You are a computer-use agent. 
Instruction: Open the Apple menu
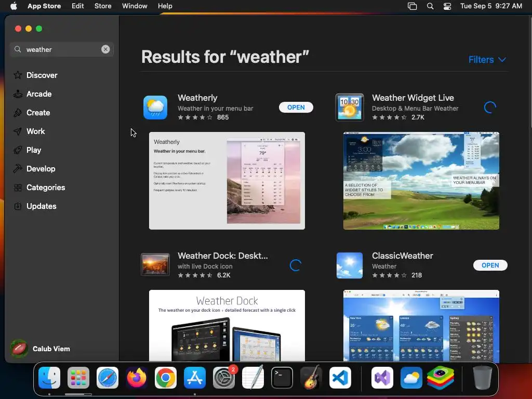tap(14, 6)
